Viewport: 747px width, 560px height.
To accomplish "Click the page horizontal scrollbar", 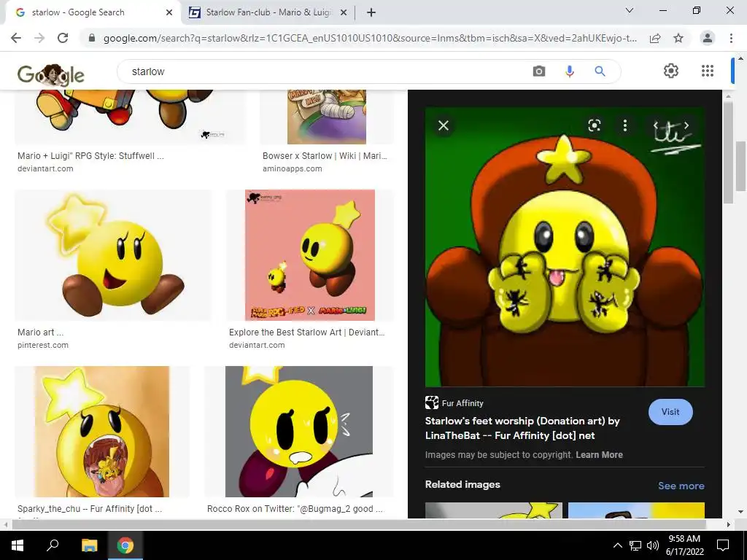I will point(359,524).
